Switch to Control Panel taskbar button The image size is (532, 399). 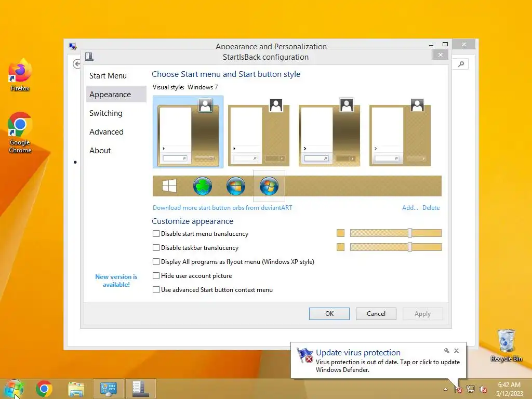tap(109, 389)
